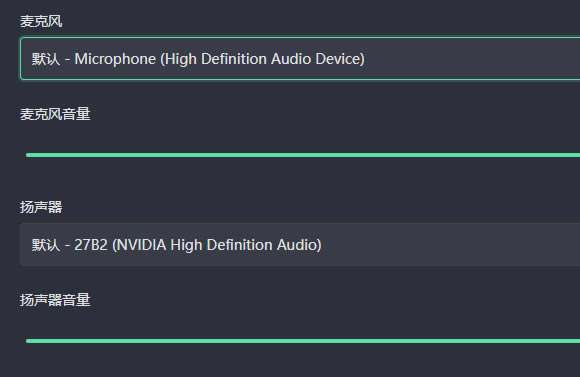
Task: Click the 扬声器音量 label
Action: 55,300
